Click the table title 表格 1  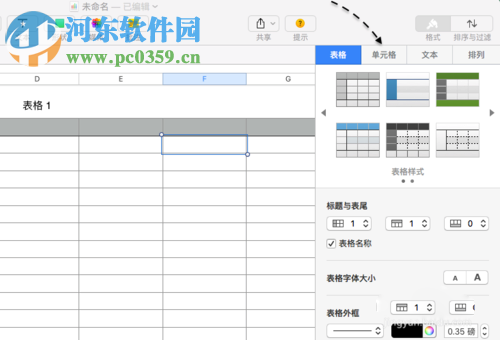[x=37, y=106]
